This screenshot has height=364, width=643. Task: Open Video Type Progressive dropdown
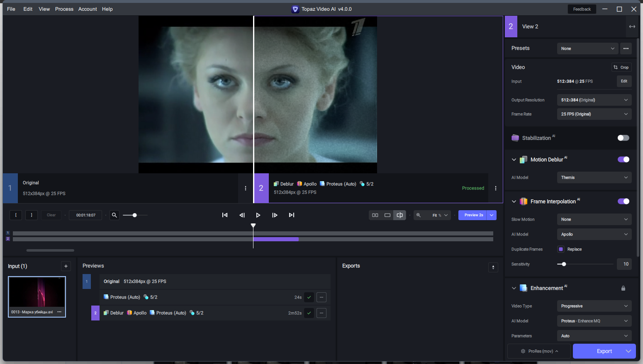coord(594,306)
